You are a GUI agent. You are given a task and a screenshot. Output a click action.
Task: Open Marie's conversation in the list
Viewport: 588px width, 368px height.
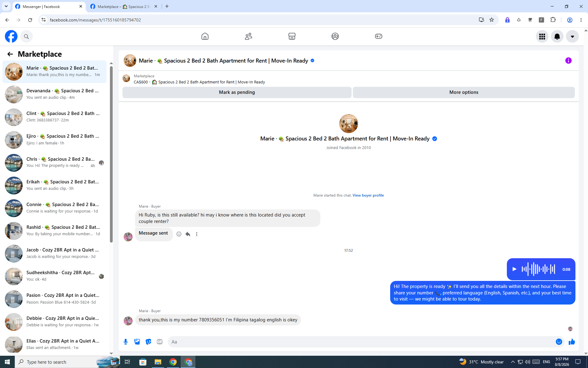pos(55,72)
